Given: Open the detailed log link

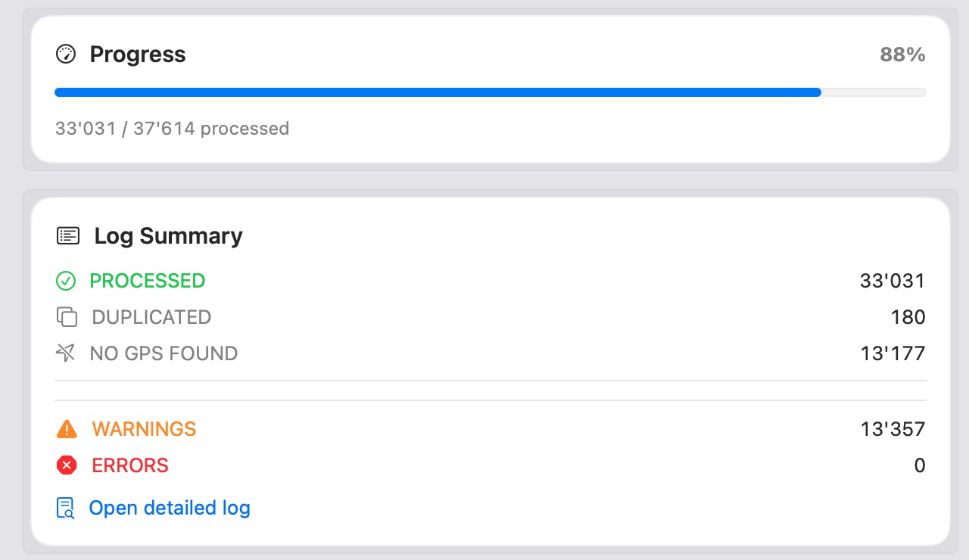Looking at the screenshot, I should pos(170,508).
